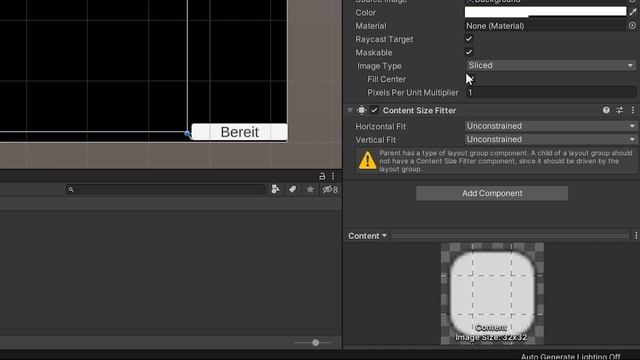Toggle the Project panel lock icon
The height and width of the screenshot is (360, 640).
click(322, 176)
